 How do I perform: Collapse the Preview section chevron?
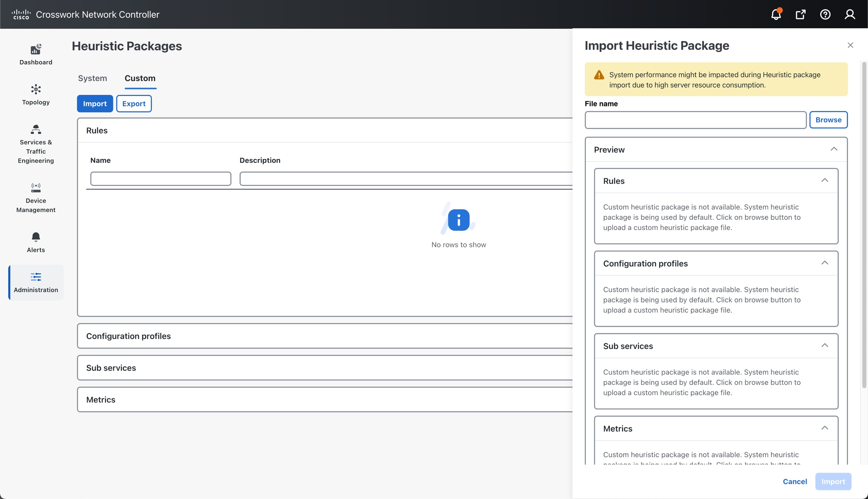(834, 149)
